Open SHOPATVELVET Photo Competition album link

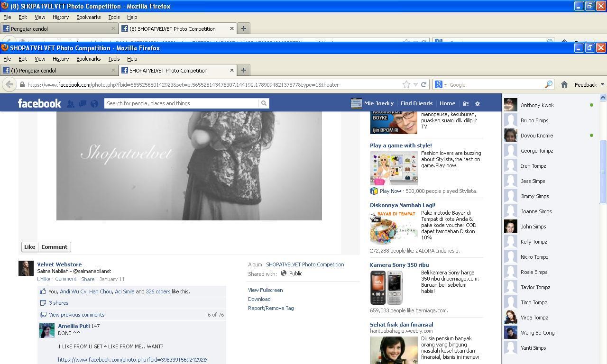point(305,264)
